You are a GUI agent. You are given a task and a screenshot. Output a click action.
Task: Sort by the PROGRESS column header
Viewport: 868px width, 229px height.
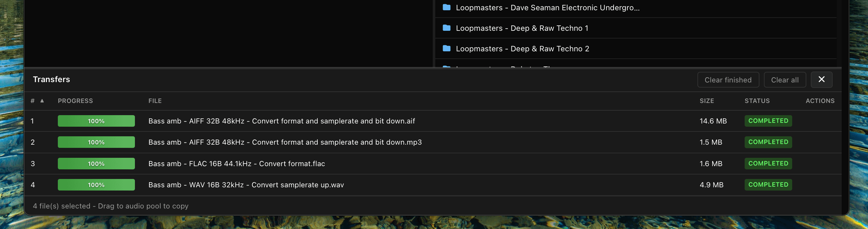tap(75, 100)
